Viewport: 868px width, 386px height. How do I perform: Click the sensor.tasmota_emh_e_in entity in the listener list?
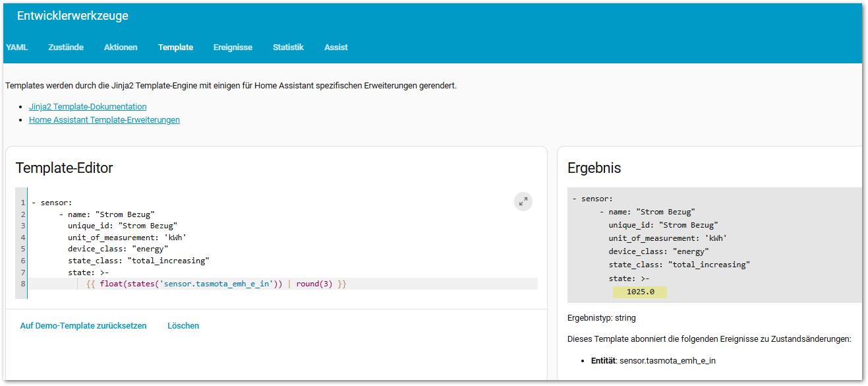(667, 361)
